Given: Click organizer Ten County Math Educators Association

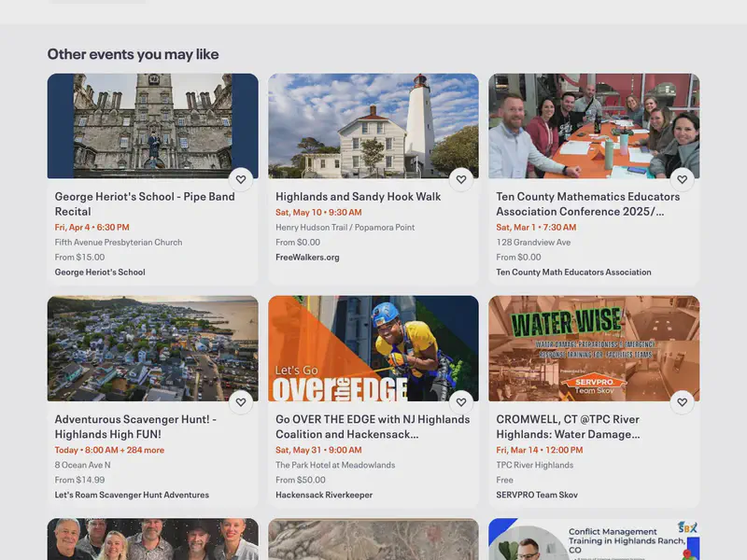Looking at the screenshot, I should coord(573,272).
